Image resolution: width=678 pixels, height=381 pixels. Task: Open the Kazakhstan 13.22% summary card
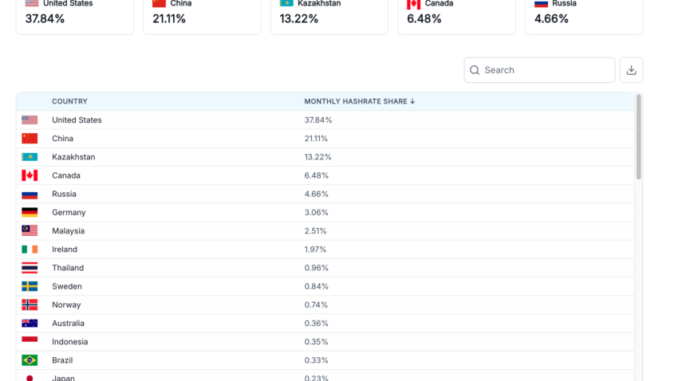click(x=329, y=15)
